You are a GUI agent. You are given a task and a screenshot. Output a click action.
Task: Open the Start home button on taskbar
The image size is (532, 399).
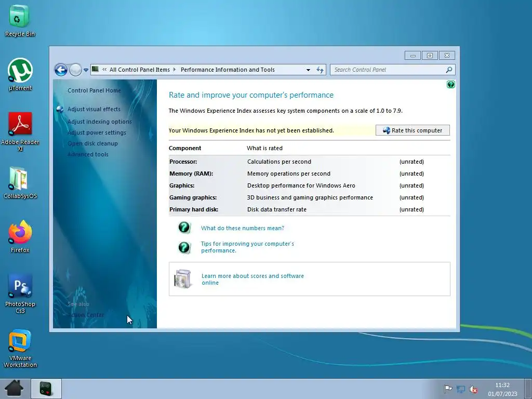[14, 389]
